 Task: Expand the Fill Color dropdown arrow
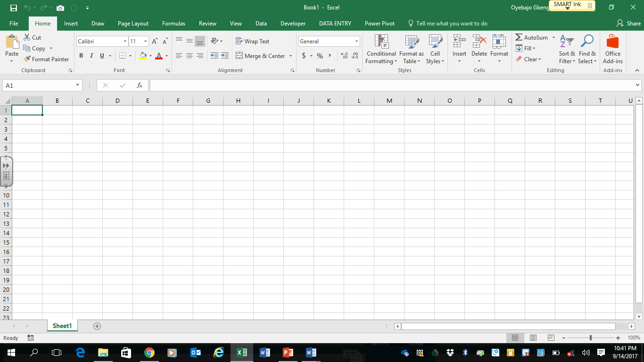tap(150, 56)
